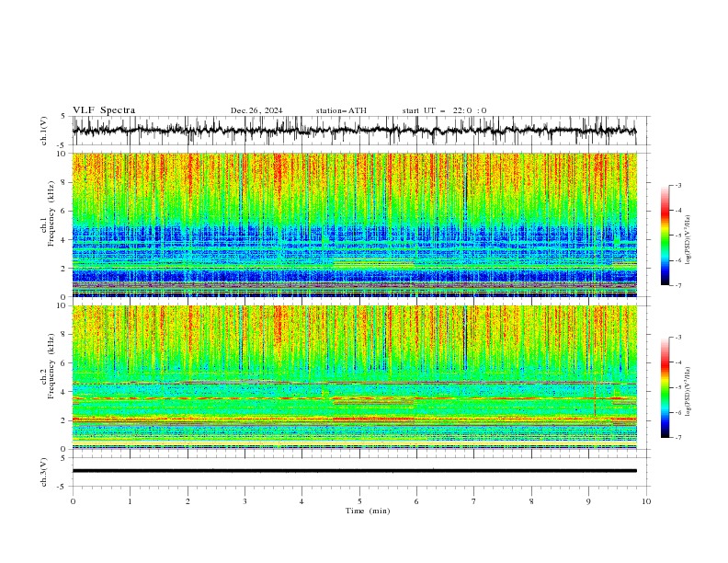Click the "Time (min)" axis label
The image size is (728, 563).
point(368,511)
